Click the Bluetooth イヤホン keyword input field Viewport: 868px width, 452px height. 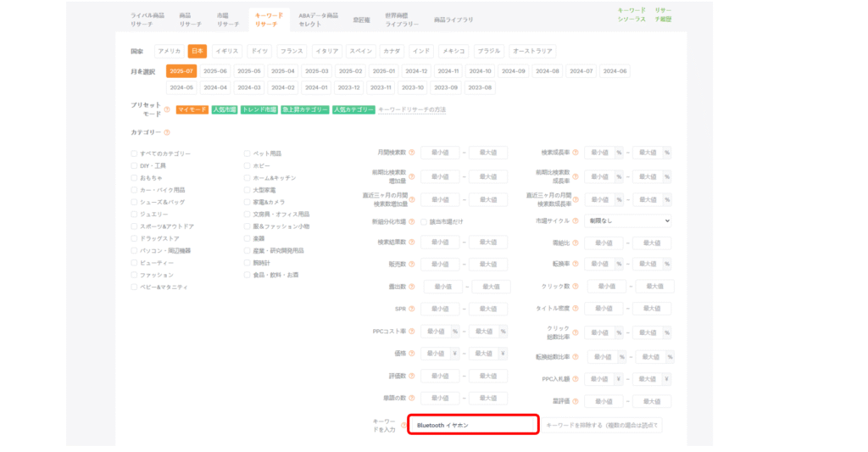click(473, 424)
